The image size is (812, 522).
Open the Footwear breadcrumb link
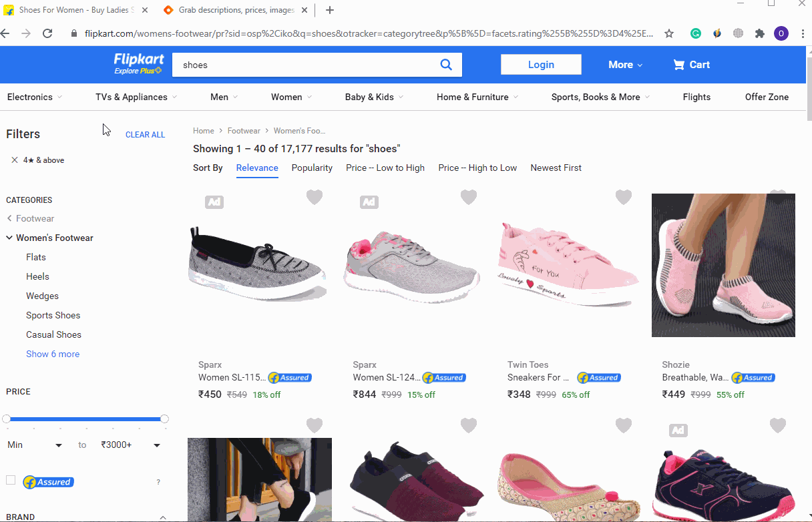244,131
